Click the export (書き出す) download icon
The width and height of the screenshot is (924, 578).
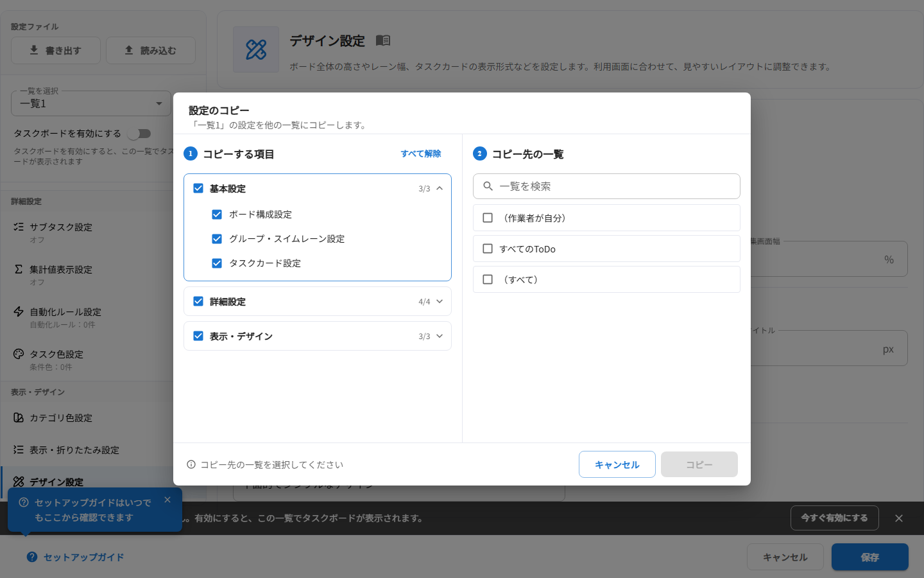pos(34,50)
